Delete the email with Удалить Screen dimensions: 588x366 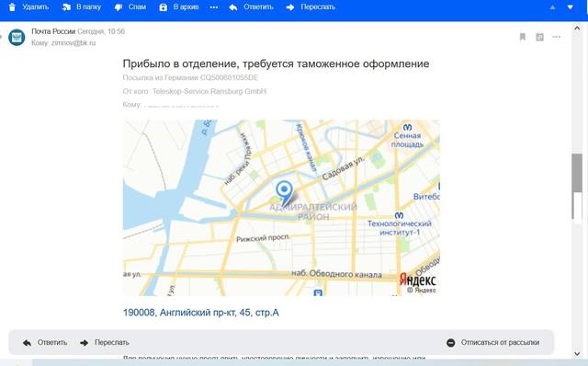[28, 7]
